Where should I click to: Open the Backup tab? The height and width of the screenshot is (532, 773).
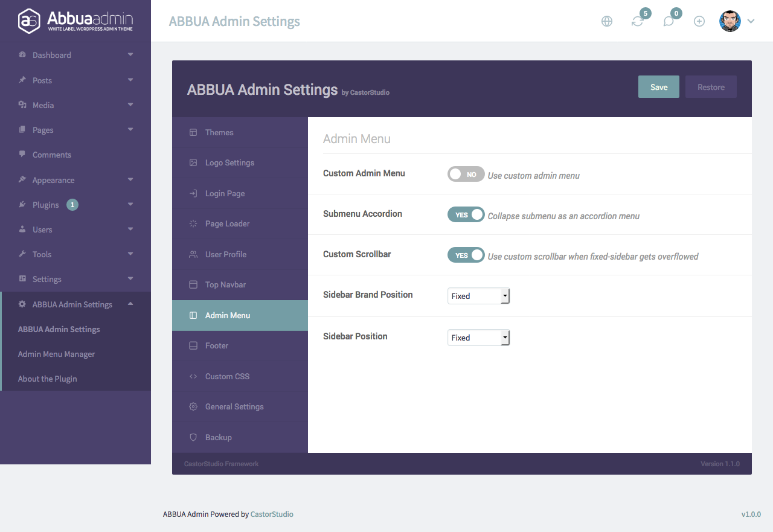pos(240,437)
